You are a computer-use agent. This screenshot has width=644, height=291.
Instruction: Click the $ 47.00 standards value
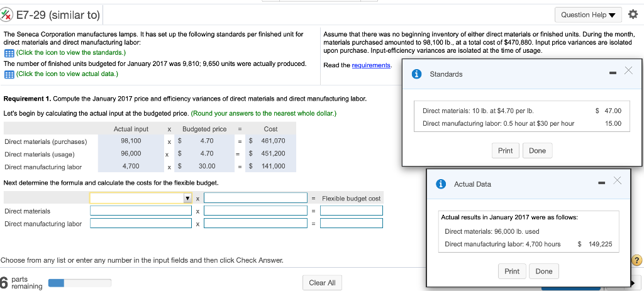[609, 111]
